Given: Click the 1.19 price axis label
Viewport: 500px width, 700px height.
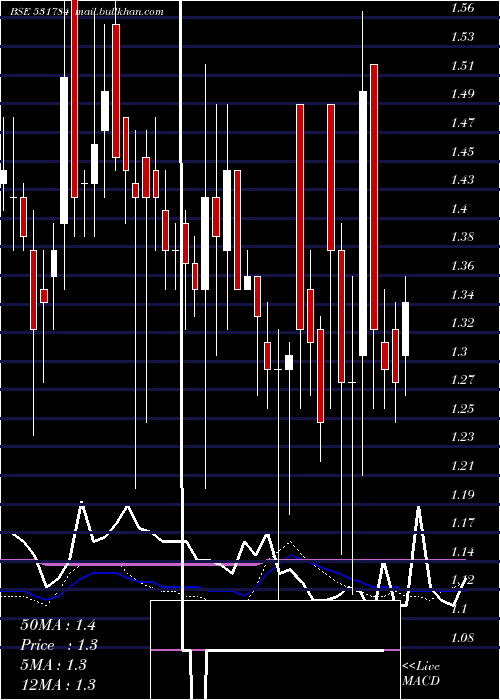Looking at the screenshot, I should pos(462,495).
